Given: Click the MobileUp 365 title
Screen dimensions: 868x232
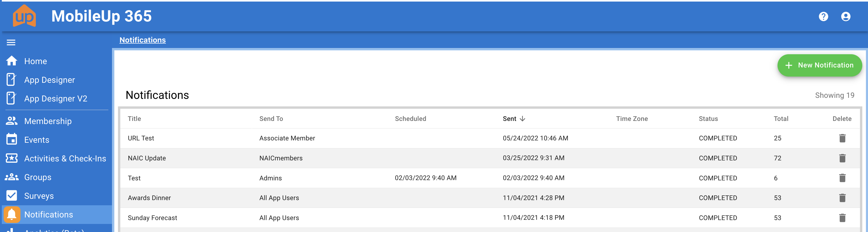Looking at the screenshot, I should (101, 16).
